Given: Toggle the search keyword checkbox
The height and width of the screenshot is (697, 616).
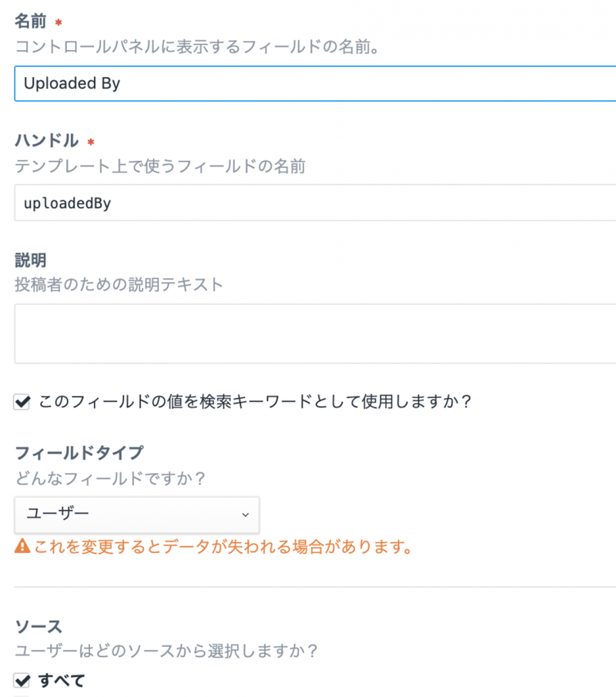Looking at the screenshot, I should pyautogui.click(x=22, y=402).
